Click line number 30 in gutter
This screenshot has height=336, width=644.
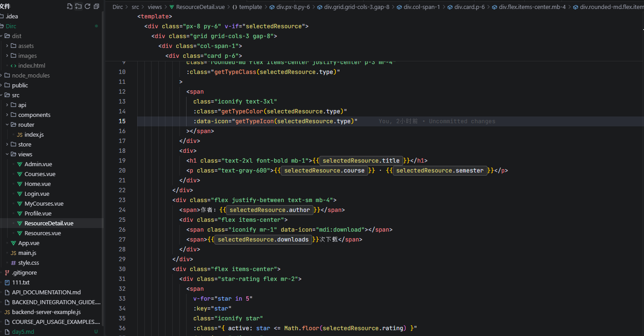122,269
